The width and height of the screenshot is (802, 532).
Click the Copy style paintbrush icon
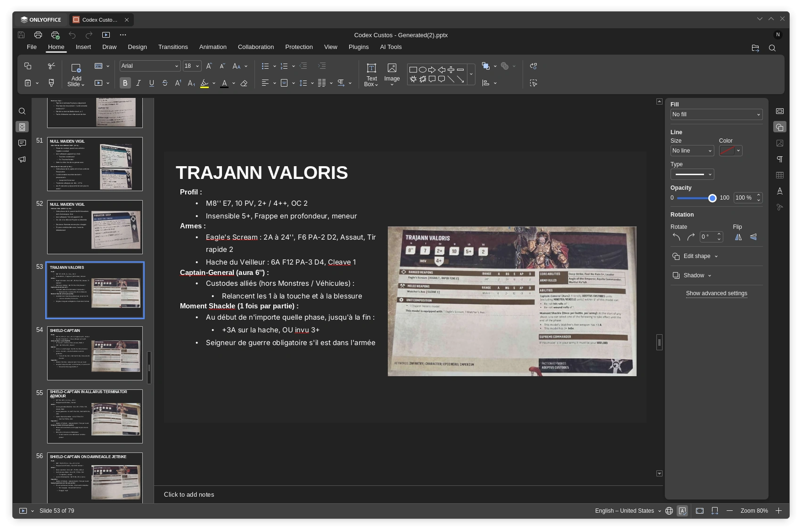click(x=51, y=83)
